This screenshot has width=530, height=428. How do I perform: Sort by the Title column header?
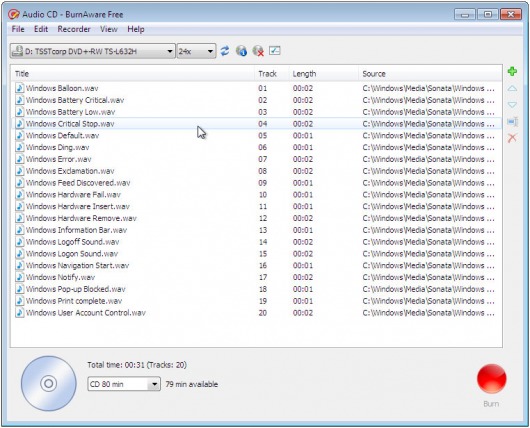(132, 74)
